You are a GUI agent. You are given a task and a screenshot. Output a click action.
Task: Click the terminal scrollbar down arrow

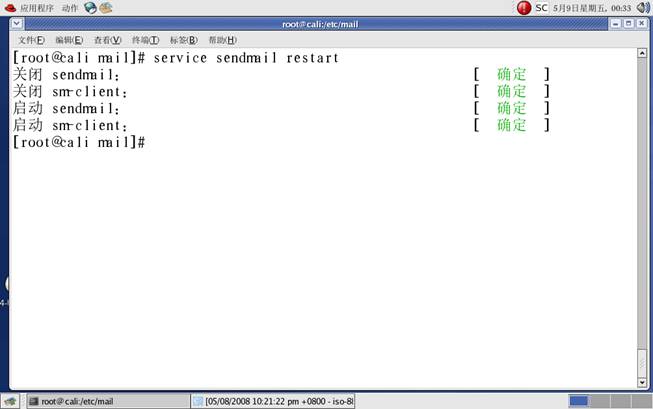pos(642,381)
